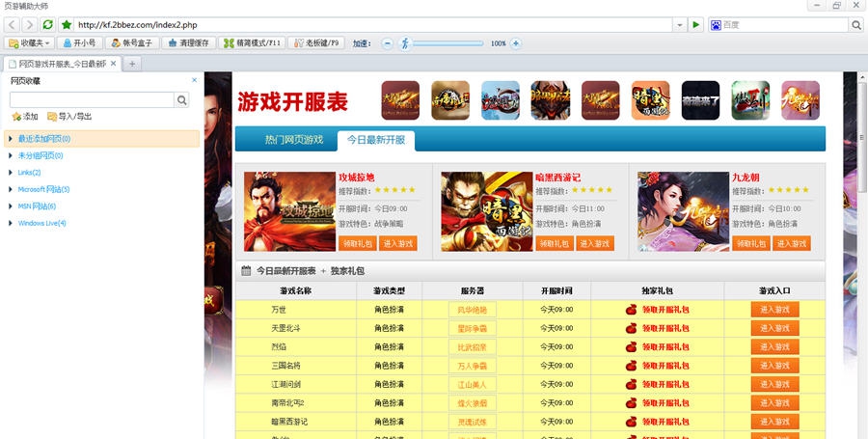The image size is (868, 439).
Task: Click 进入游戏 in the 万世 table row
Action: point(775,310)
